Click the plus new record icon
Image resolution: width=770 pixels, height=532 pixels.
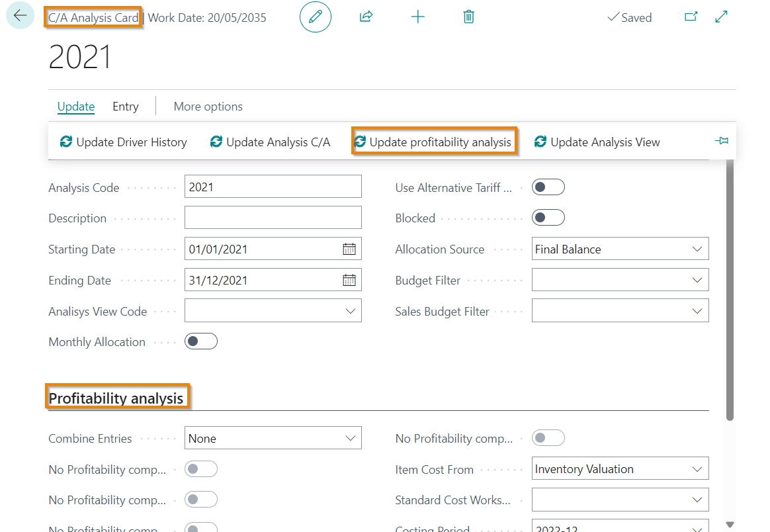tap(418, 17)
